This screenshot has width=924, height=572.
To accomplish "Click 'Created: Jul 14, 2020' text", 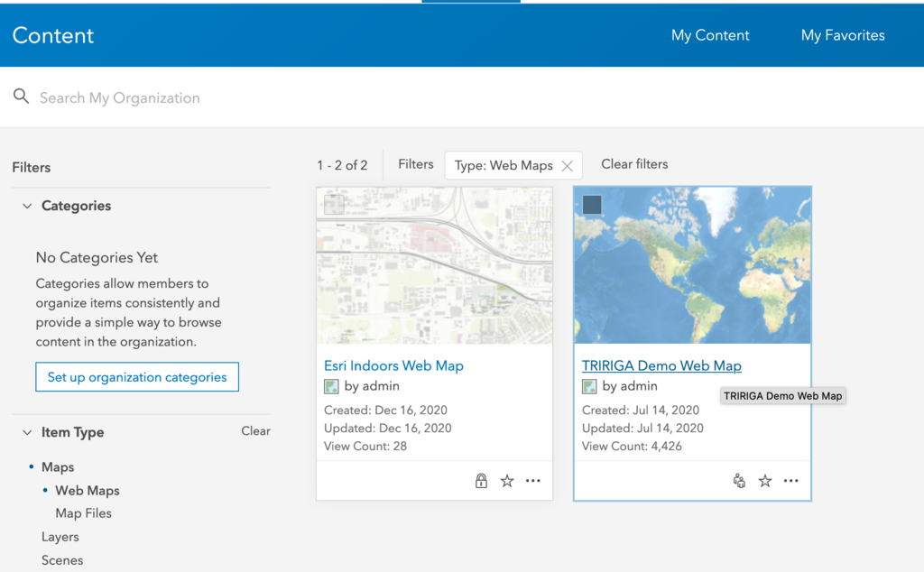I will tap(641, 410).
